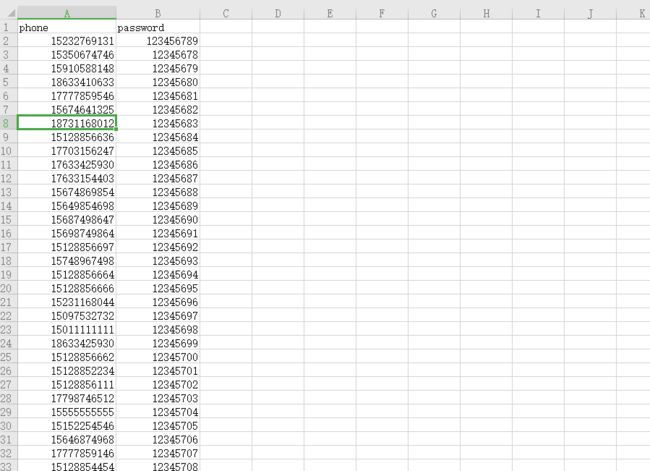This screenshot has height=471, width=650.
Task: Select cell with 15555555555
Action: pyautogui.click(x=67, y=412)
